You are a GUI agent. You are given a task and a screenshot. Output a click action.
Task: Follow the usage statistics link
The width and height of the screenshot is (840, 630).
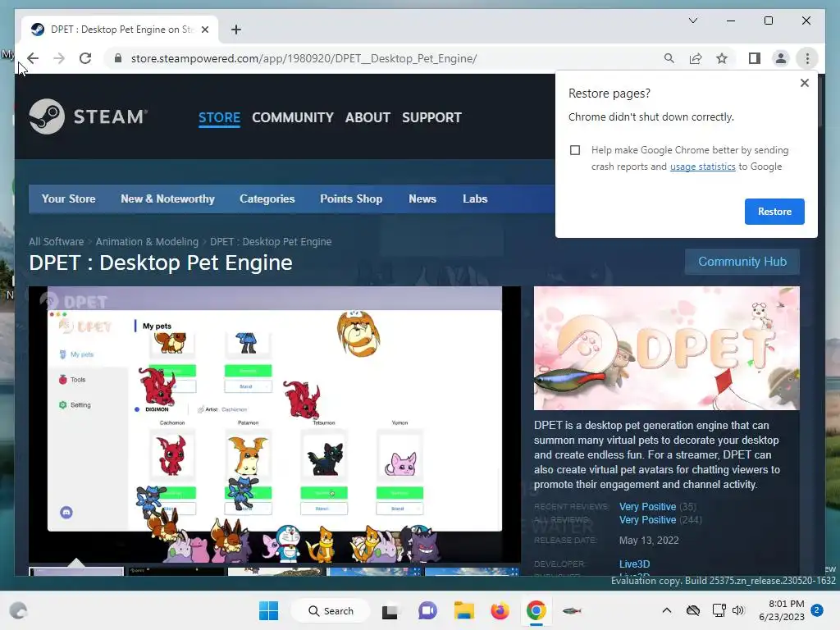702,167
